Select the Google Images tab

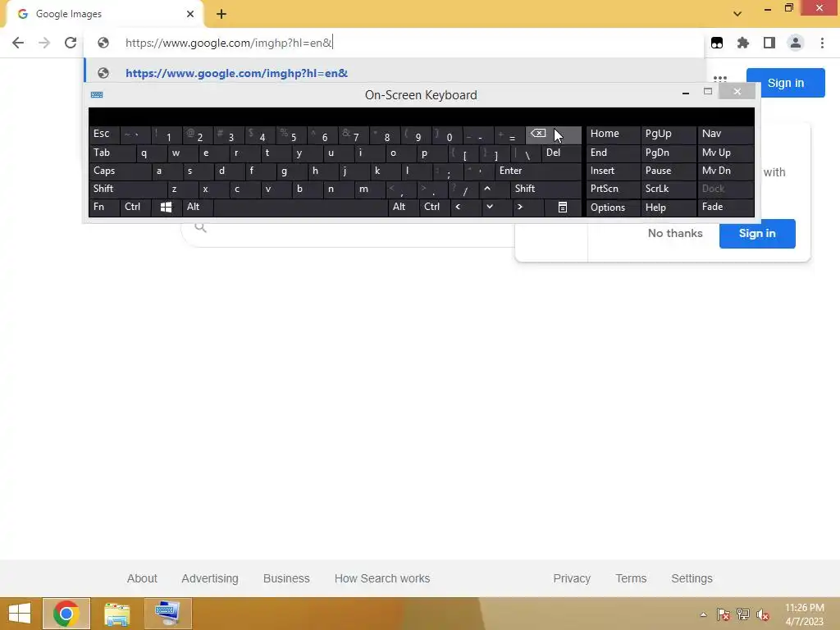tap(104, 14)
